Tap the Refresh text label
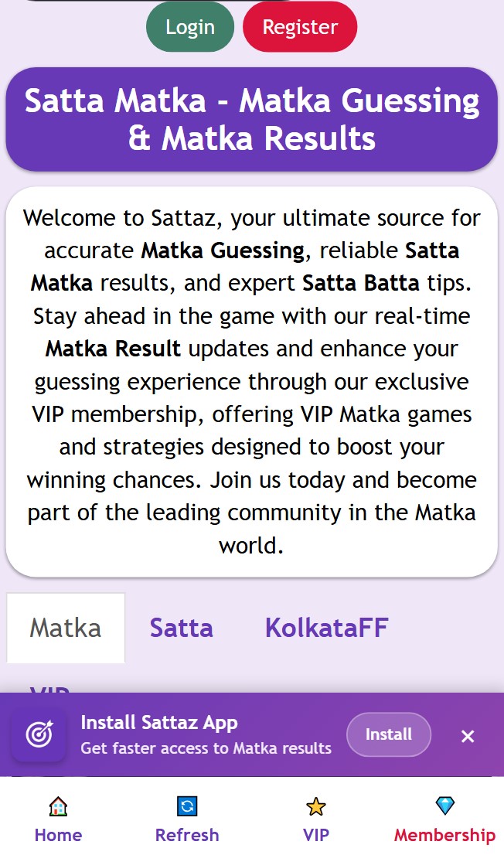Screen dimensions: 504x855 coord(187,835)
